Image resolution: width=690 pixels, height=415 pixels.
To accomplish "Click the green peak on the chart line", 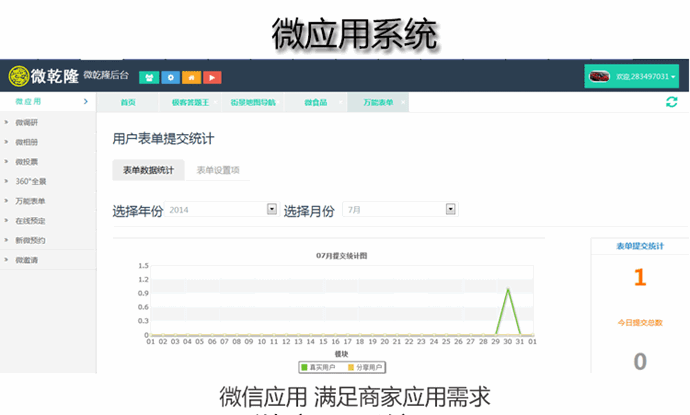I will point(508,290).
